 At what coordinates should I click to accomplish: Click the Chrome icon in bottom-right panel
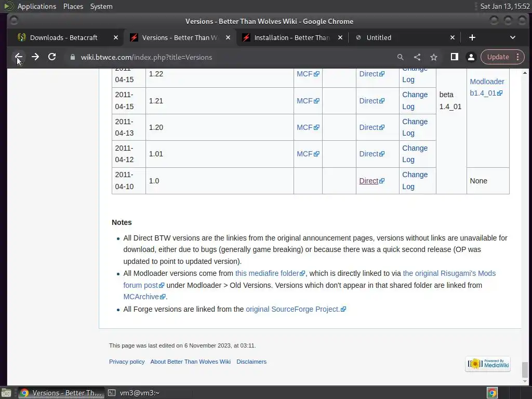click(492, 393)
